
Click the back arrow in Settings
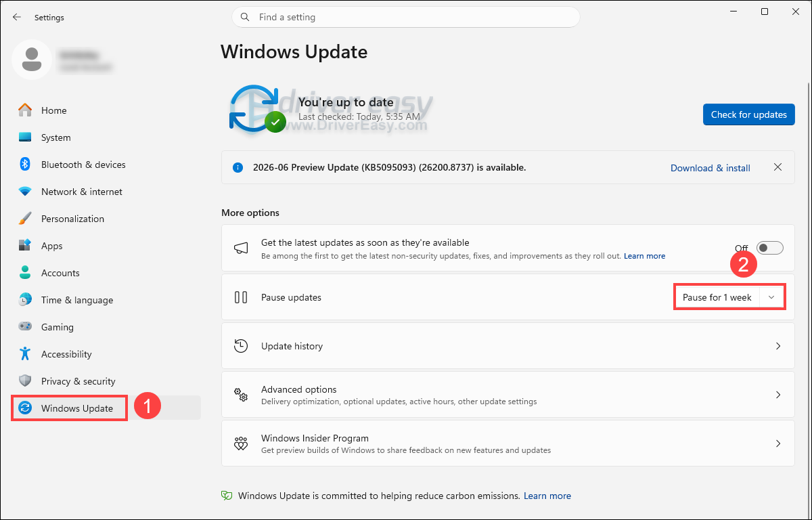[17, 17]
